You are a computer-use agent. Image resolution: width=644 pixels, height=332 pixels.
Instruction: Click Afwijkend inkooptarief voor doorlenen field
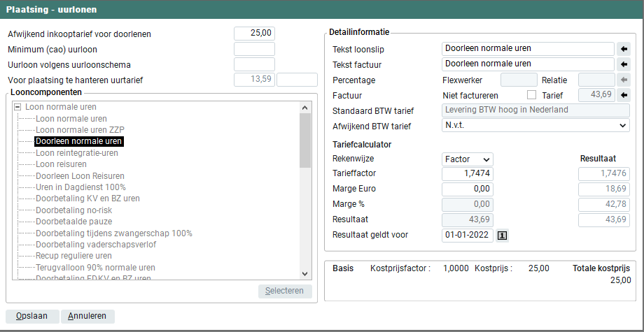click(254, 34)
